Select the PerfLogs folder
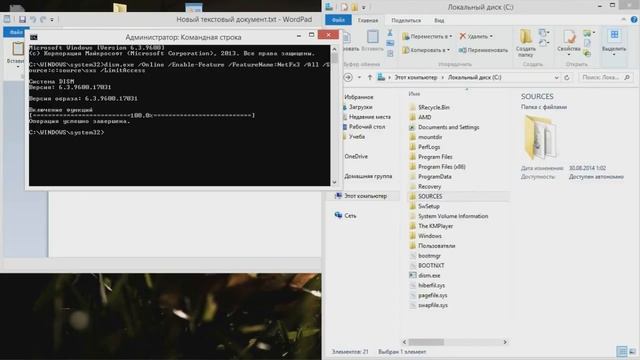The height and width of the screenshot is (360, 640). [x=429, y=147]
